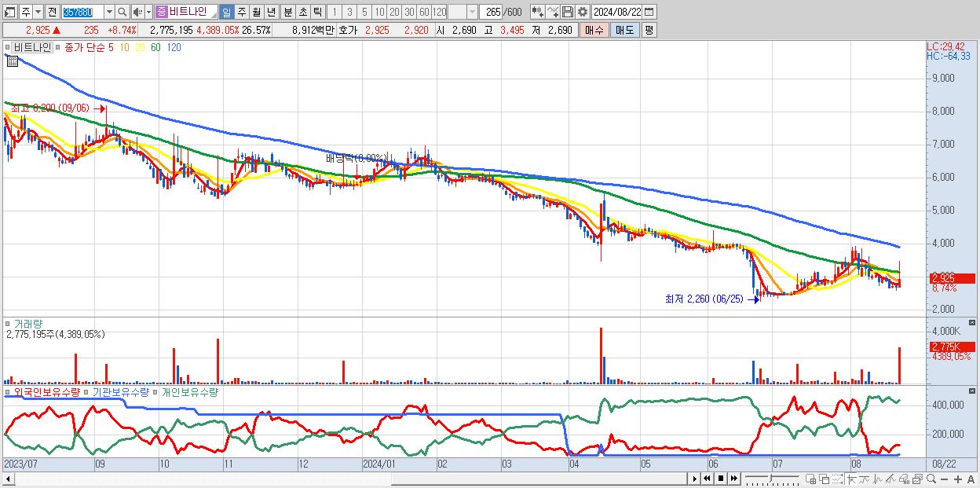Click stop button in replay controls
This screenshot has width=980, height=488.
tap(720, 479)
